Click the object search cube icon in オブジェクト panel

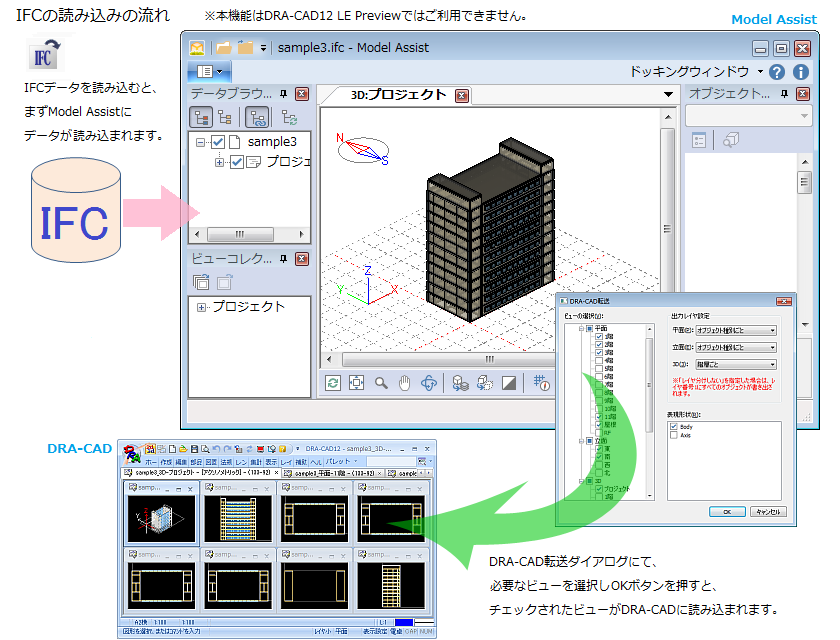click(x=731, y=140)
